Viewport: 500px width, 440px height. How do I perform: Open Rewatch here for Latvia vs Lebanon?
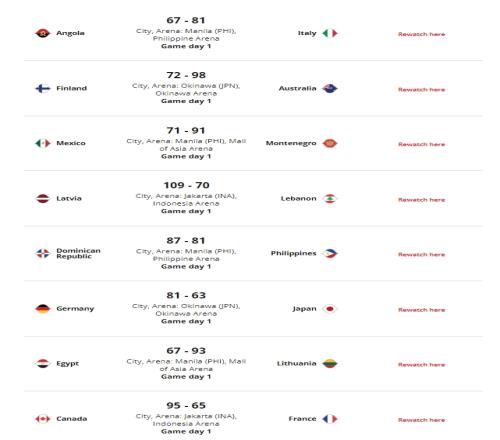(x=421, y=200)
